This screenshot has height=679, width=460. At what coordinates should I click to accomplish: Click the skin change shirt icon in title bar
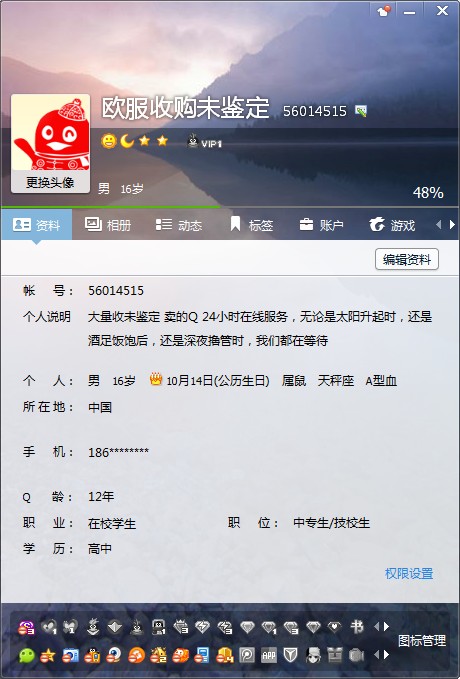pos(384,11)
